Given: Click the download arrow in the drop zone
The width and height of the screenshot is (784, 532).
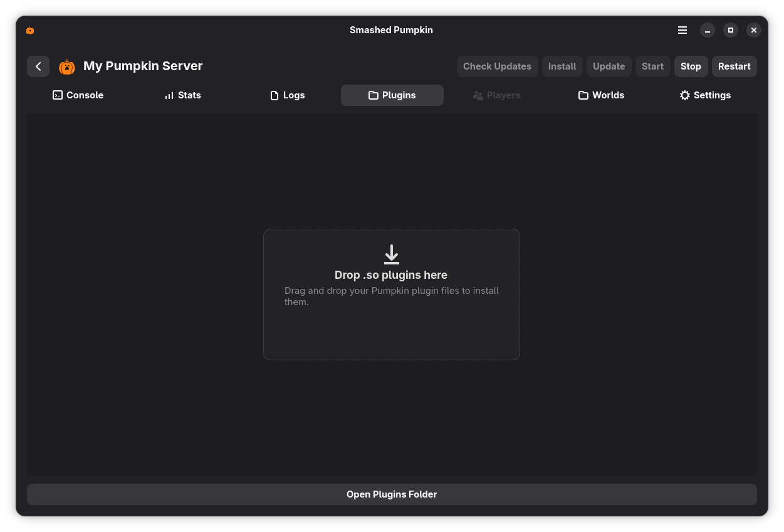Looking at the screenshot, I should [x=392, y=254].
